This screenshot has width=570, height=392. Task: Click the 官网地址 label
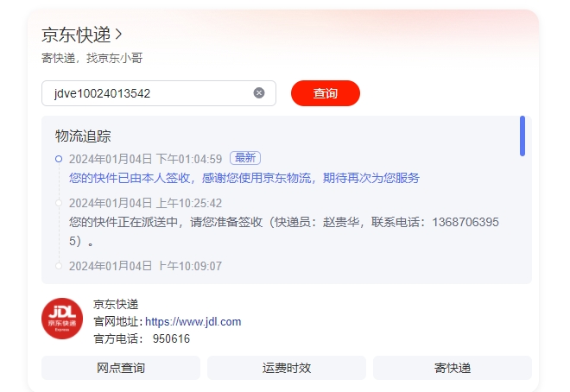[x=117, y=321]
